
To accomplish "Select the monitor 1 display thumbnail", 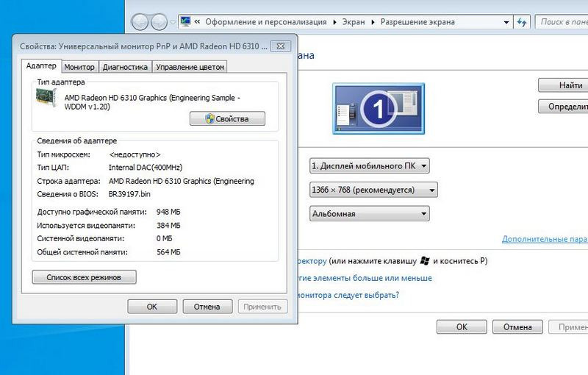I will click(379, 109).
